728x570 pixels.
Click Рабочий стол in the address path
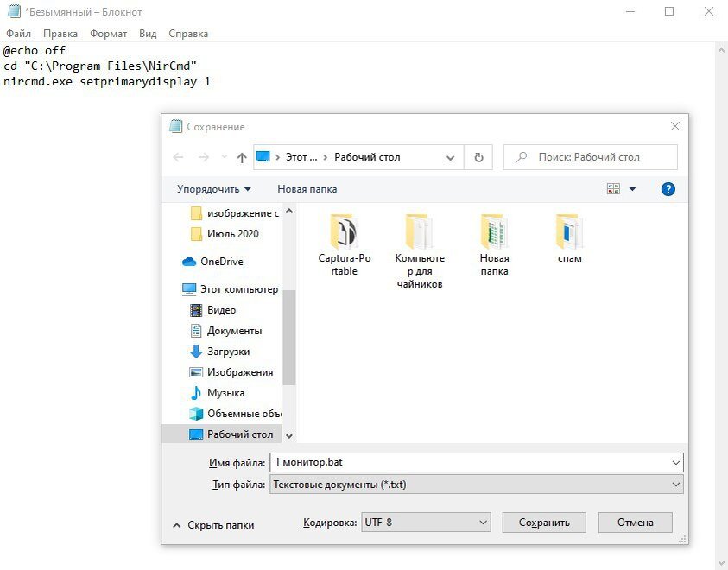[x=367, y=157]
